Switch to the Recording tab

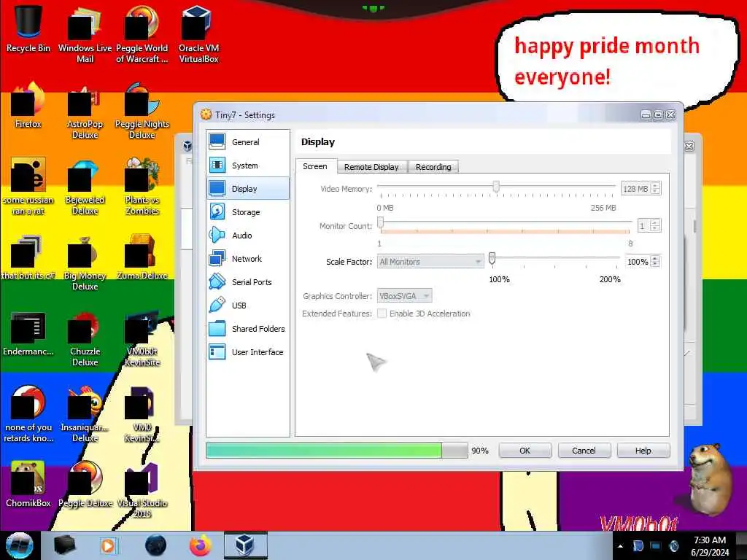433,167
